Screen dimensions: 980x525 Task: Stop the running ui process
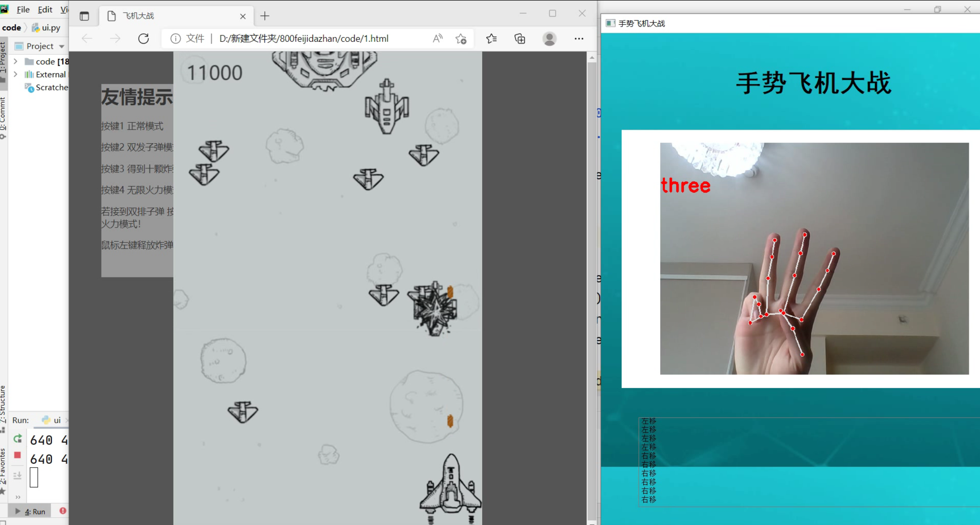[x=18, y=455]
